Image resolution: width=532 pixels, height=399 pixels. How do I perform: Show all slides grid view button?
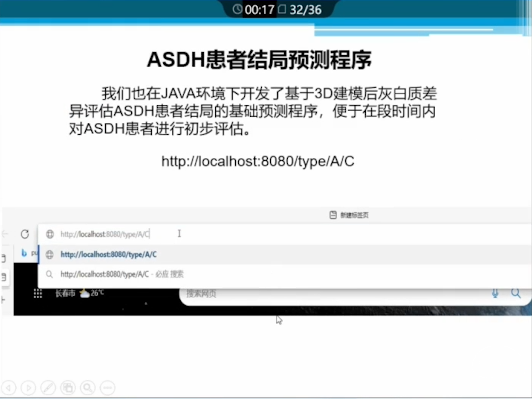coord(68,388)
